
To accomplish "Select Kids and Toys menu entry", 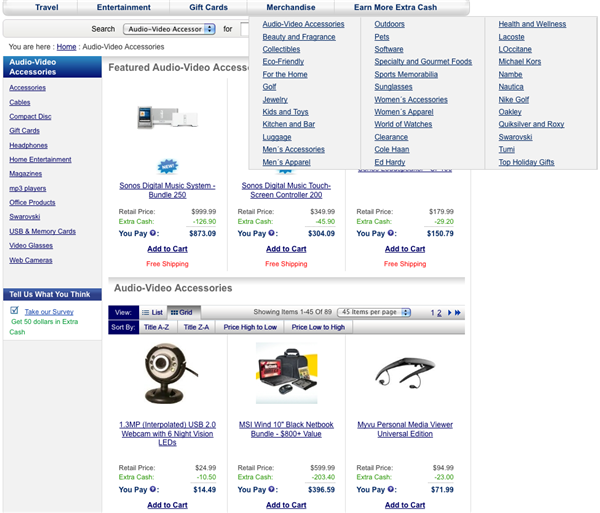I will coord(285,112).
